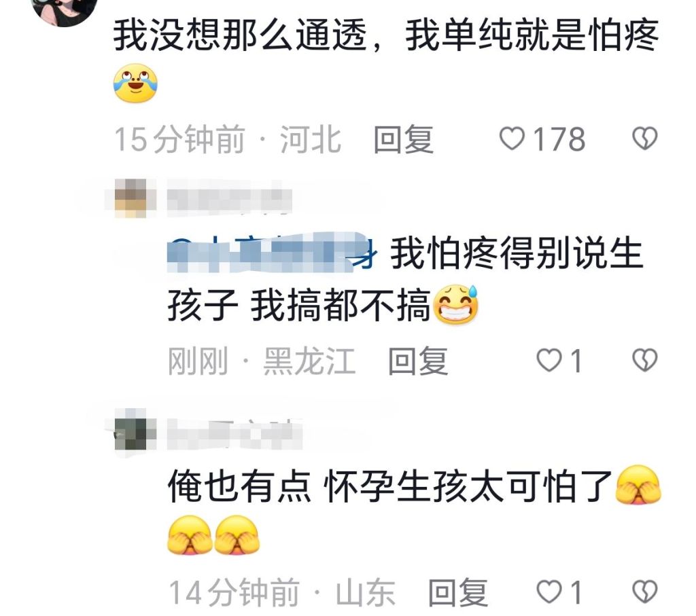The height and width of the screenshot is (616, 696).
Task: Open Heilongjiang replier's blurred avatar
Action: (x=131, y=198)
